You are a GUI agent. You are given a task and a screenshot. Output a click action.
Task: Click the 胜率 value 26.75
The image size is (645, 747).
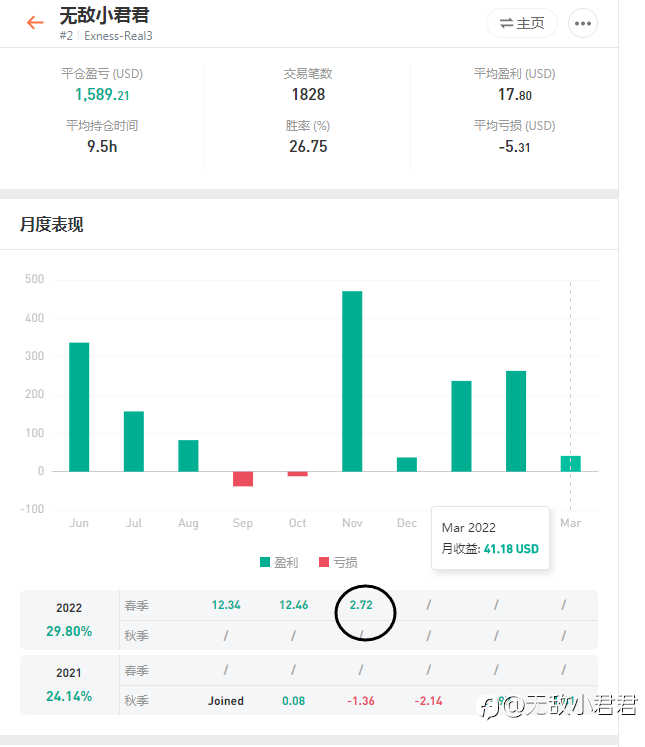coord(308,146)
